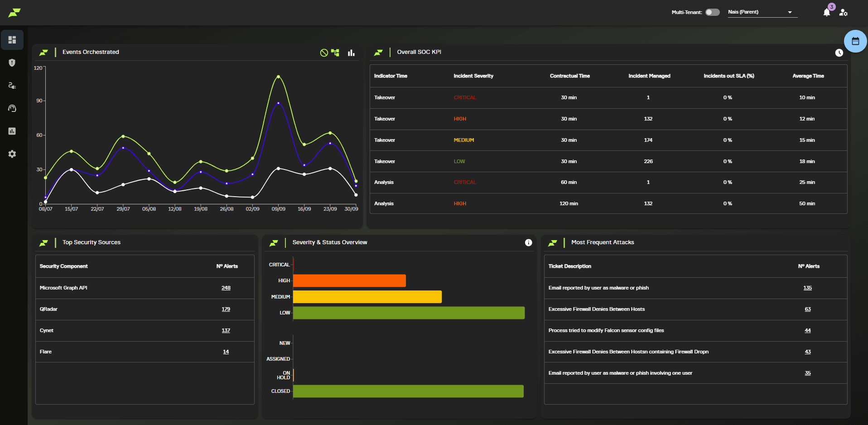Open the reports chart icon in sidebar

coord(12,131)
